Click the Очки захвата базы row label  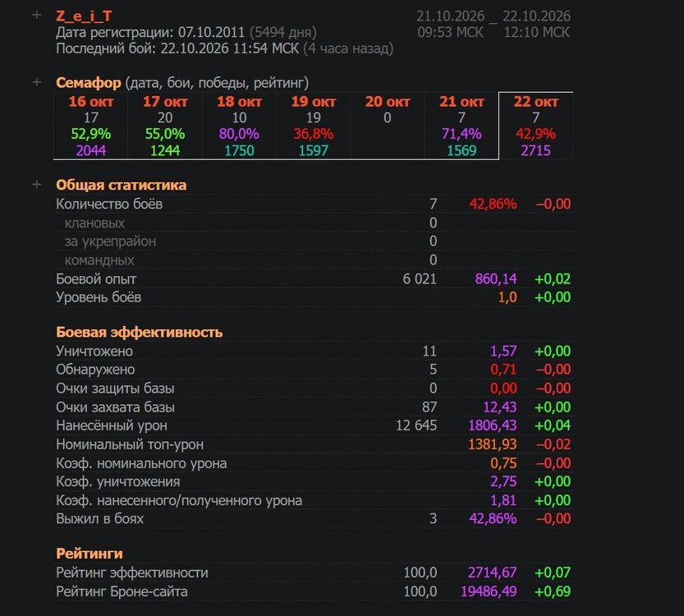point(115,407)
